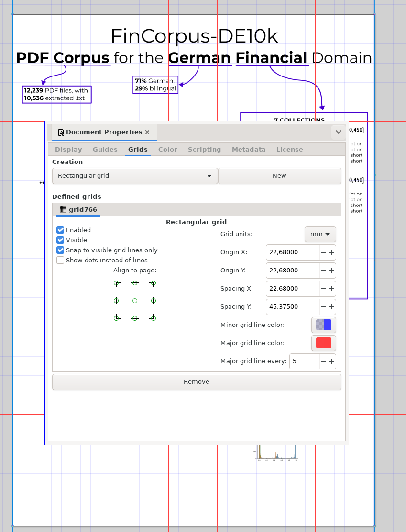Image resolution: width=406 pixels, height=532 pixels.
Task: Switch to the Guides tab
Action: point(105,150)
